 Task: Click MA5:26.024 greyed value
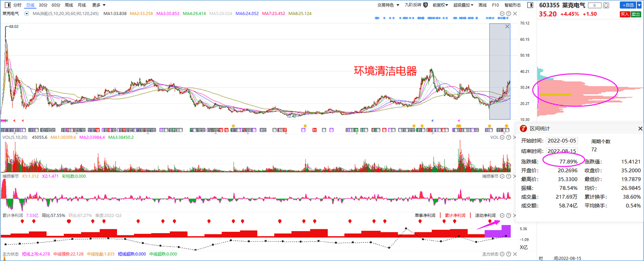click(221, 14)
